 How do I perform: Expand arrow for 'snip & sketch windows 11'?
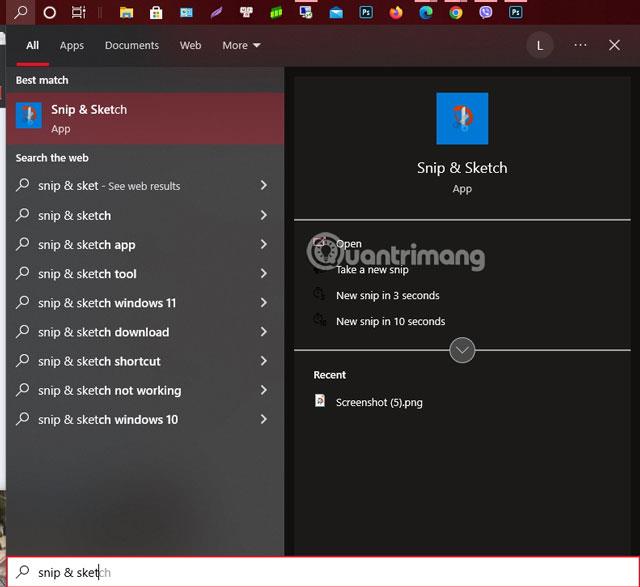coord(264,303)
